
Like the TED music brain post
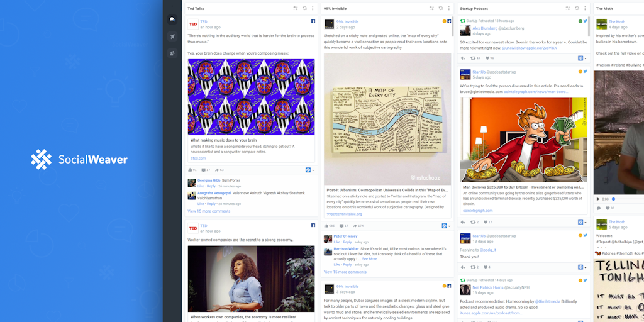[x=192, y=170]
